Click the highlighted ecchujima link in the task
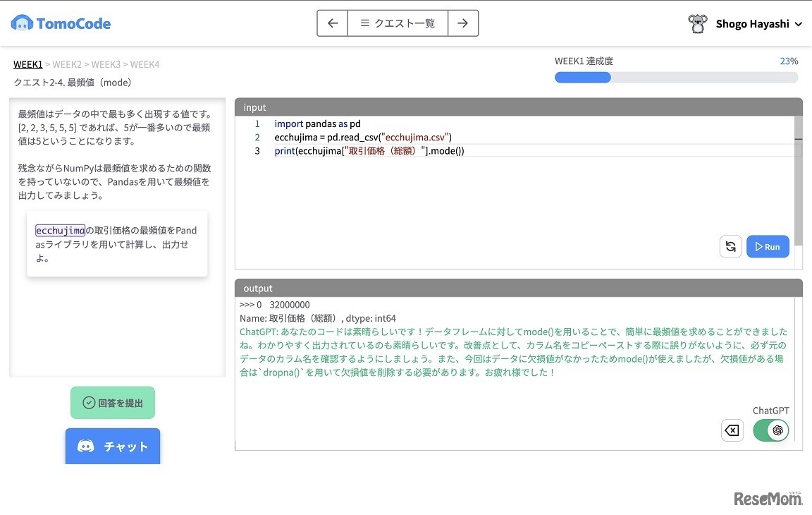The width and height of the screenshot is (812, 515). pyautogui.click(x=60, y=231)
